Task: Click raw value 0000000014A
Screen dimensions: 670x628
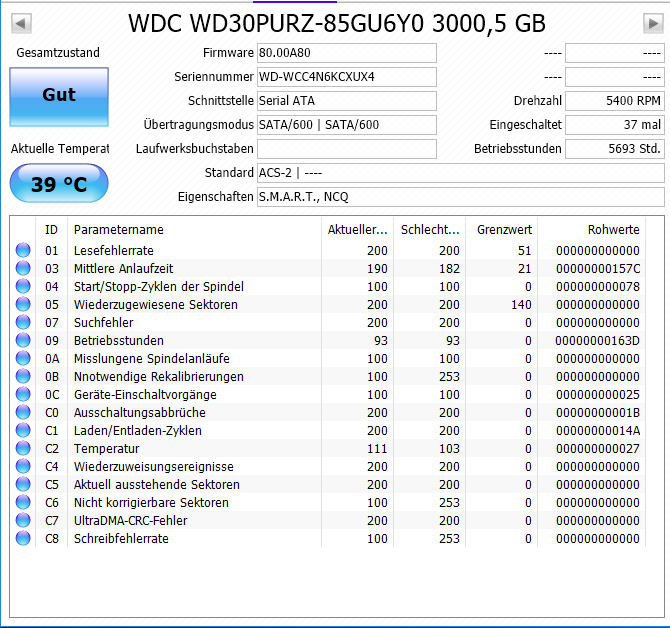Action: pyautogui.click(x=598, y=430)
